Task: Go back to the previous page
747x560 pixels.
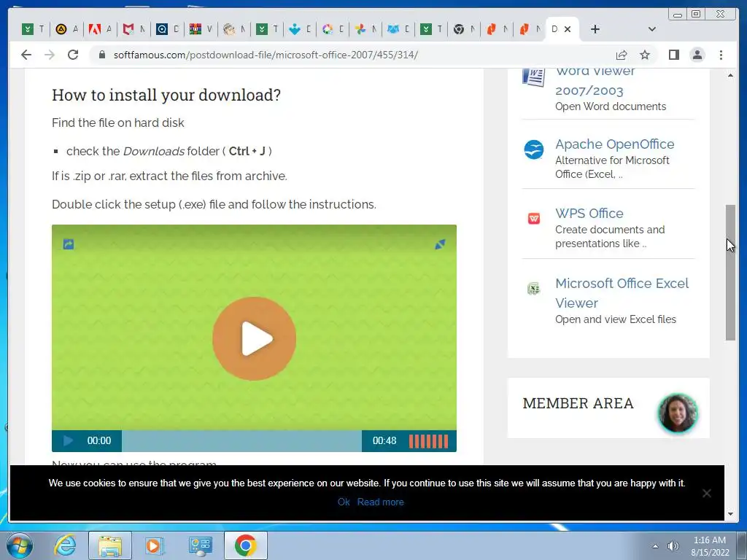Action: point(26,55)
